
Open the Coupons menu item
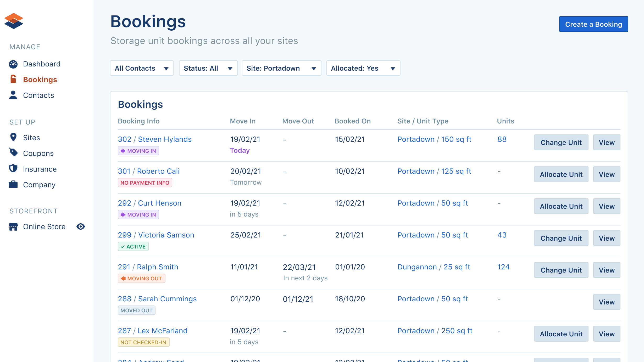(38, 153)
